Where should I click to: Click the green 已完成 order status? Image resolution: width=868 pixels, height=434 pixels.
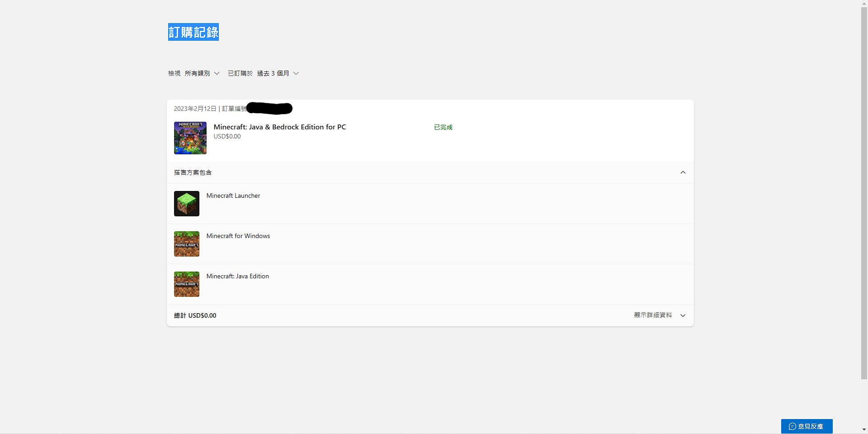coord(443,128)
